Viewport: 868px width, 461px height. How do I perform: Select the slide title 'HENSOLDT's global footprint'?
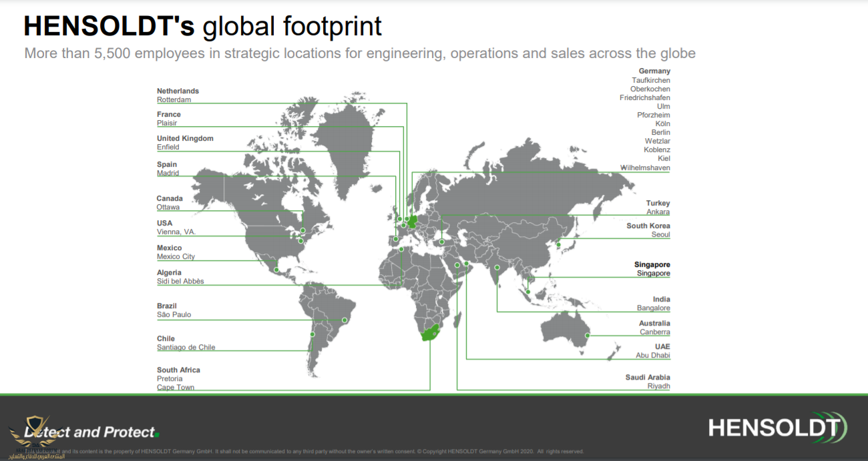(203, 26)
